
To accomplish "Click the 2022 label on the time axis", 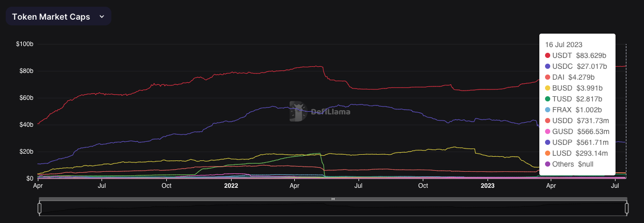I will [x=231, y=185].
